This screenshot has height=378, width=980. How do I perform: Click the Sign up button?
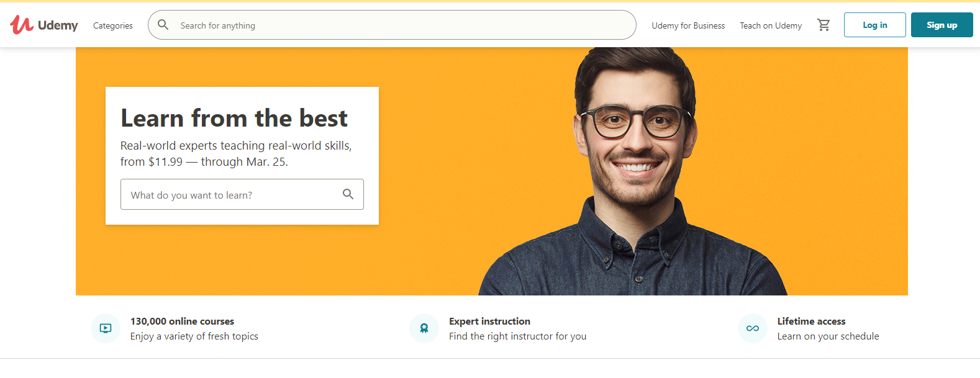click(942, 25)
